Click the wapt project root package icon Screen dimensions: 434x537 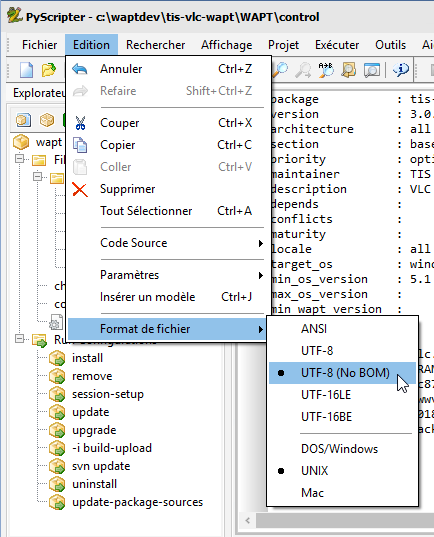pyautogui.click(x=21, y=142)
